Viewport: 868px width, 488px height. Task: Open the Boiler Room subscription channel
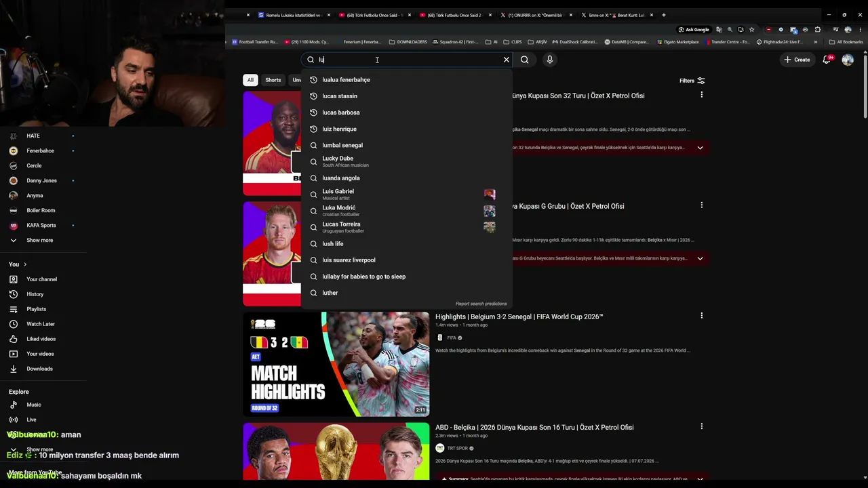41,210
